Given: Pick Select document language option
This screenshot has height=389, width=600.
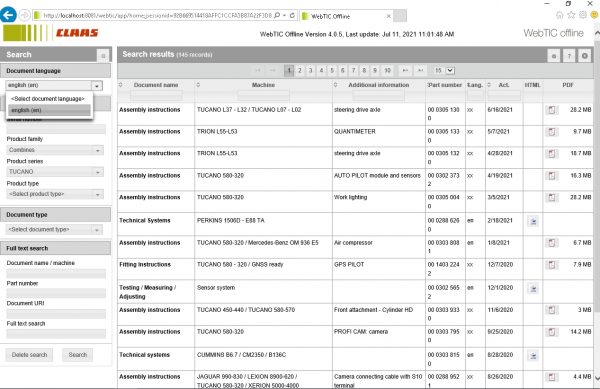Looking at the screenshot, I should click(49, 99).
